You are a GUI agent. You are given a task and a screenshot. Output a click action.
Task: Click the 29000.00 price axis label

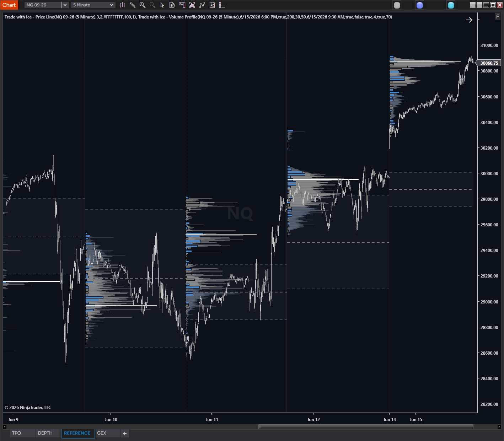489,302
